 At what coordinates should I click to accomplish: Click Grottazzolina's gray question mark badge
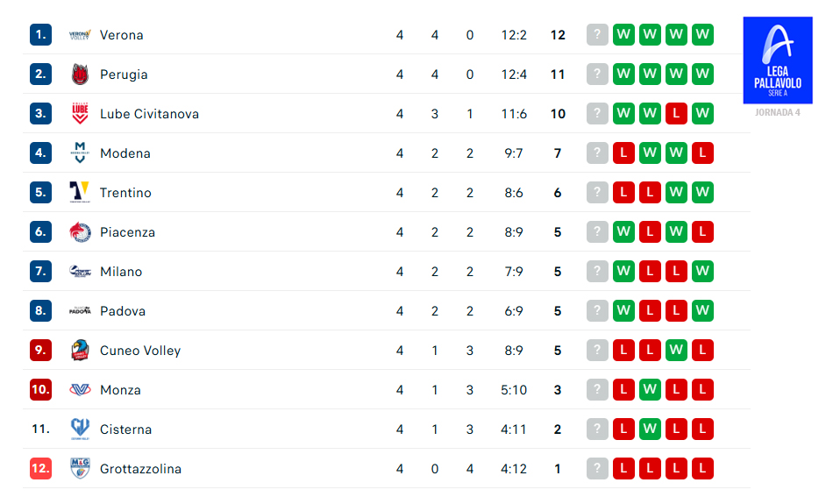(x=597, y=469)
